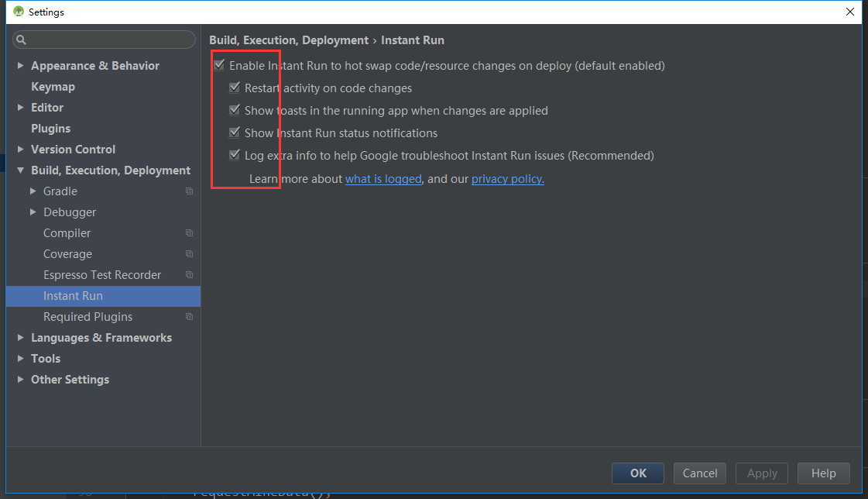Screen dimensions: 868x499
Task: Click the OK button
Action: (x=638, y=473)
